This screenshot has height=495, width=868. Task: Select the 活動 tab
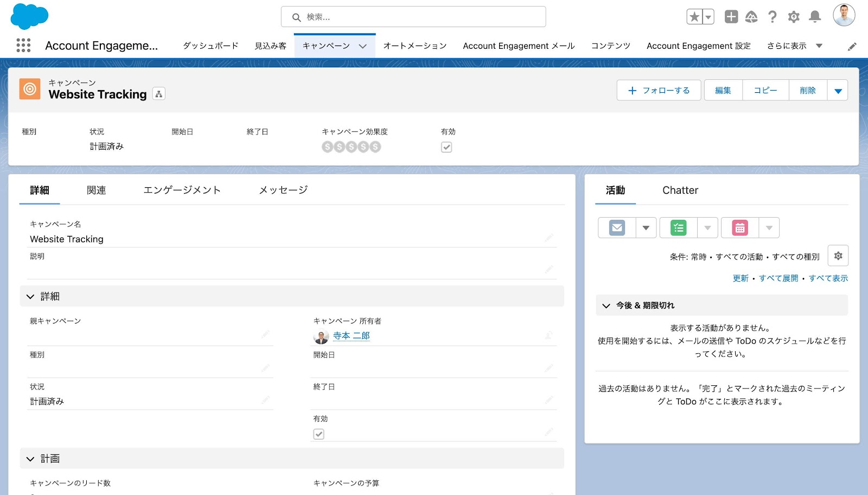click(616, 191)
